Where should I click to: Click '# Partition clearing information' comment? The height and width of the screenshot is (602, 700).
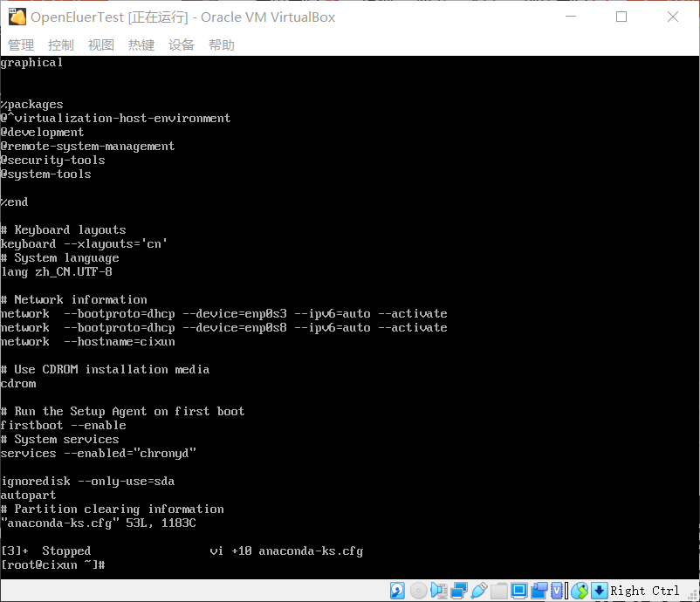click(x=112, y=510)
